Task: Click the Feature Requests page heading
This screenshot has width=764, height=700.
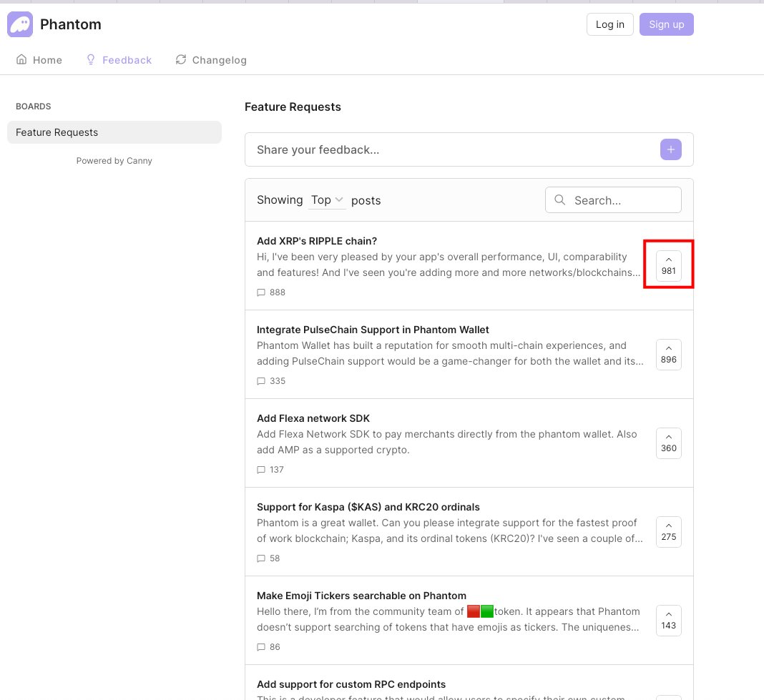Action: [293, 107]
